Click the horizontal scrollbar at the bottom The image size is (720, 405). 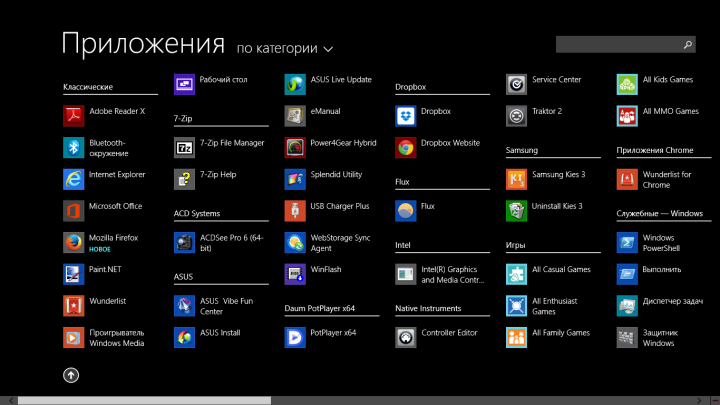[x=145, y=400]
